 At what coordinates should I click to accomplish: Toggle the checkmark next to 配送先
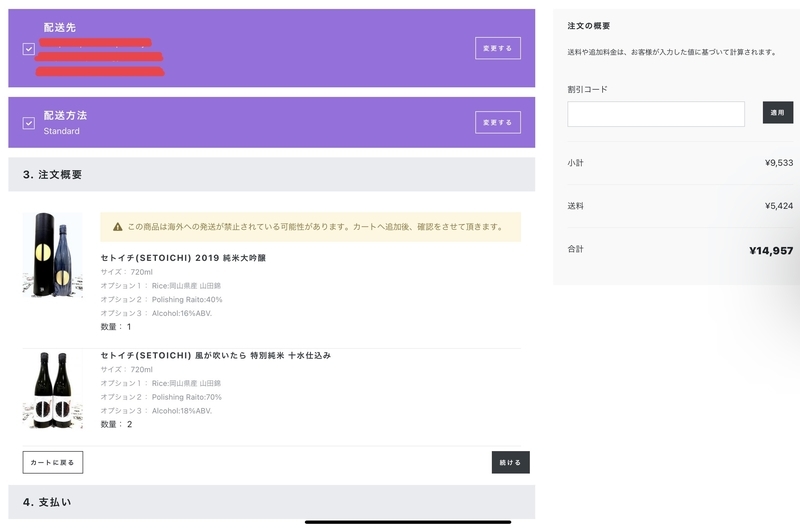(29, 49)
